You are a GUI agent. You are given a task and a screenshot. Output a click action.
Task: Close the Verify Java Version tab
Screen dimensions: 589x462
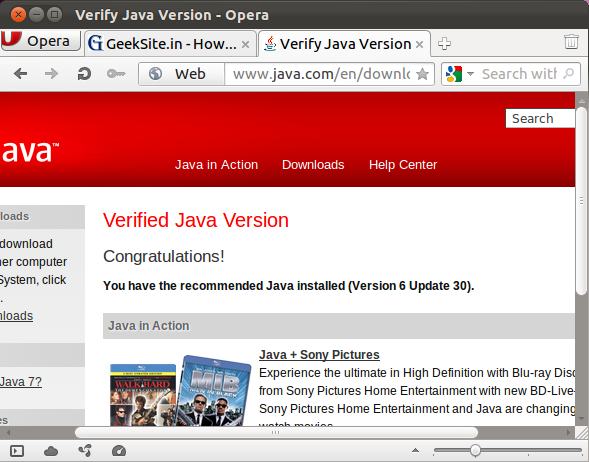point(420,45)
